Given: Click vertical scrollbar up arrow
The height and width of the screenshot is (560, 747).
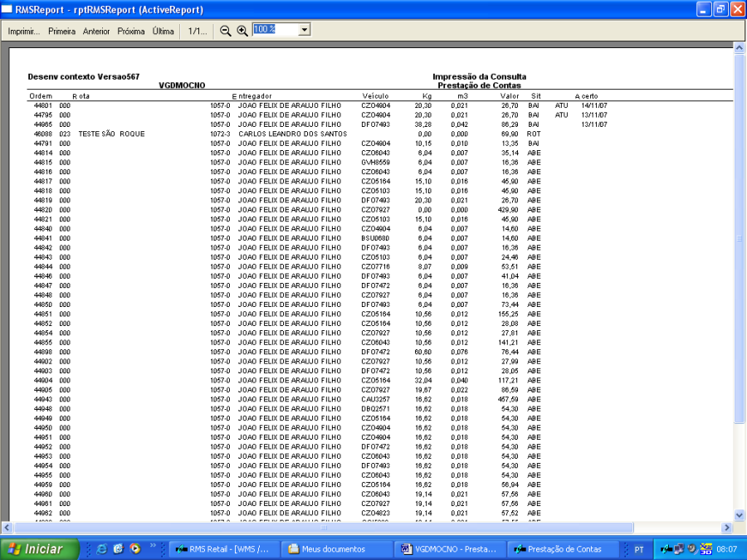Looking at the screenshot, I should click(739, 47).
